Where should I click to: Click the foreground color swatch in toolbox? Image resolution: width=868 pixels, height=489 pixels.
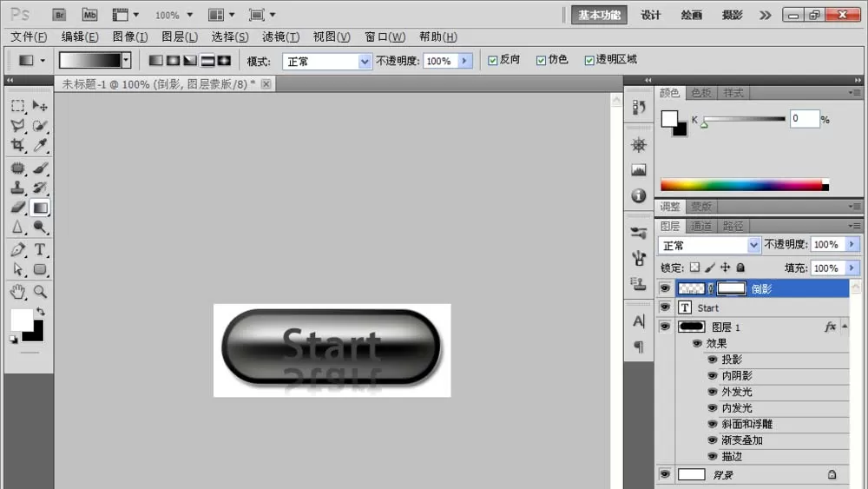(22, 320)
